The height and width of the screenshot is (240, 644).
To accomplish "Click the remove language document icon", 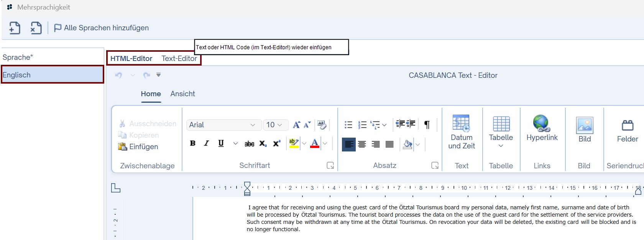I will point(36,28).
